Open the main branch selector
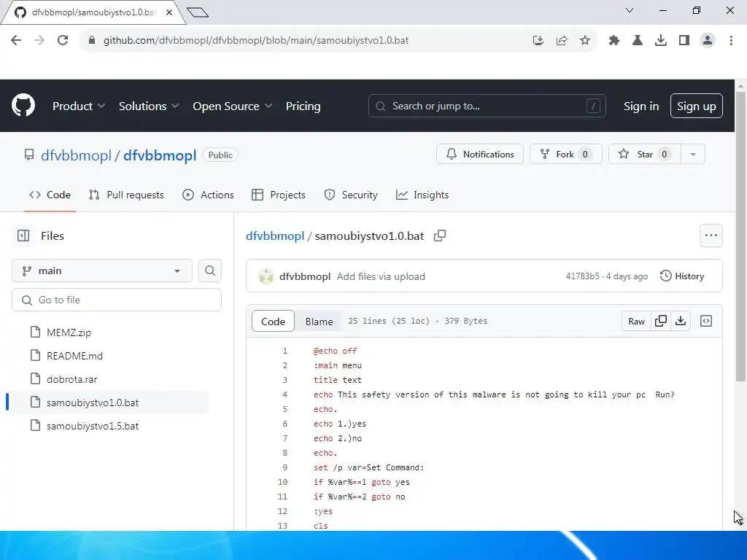 pos(102,271)
